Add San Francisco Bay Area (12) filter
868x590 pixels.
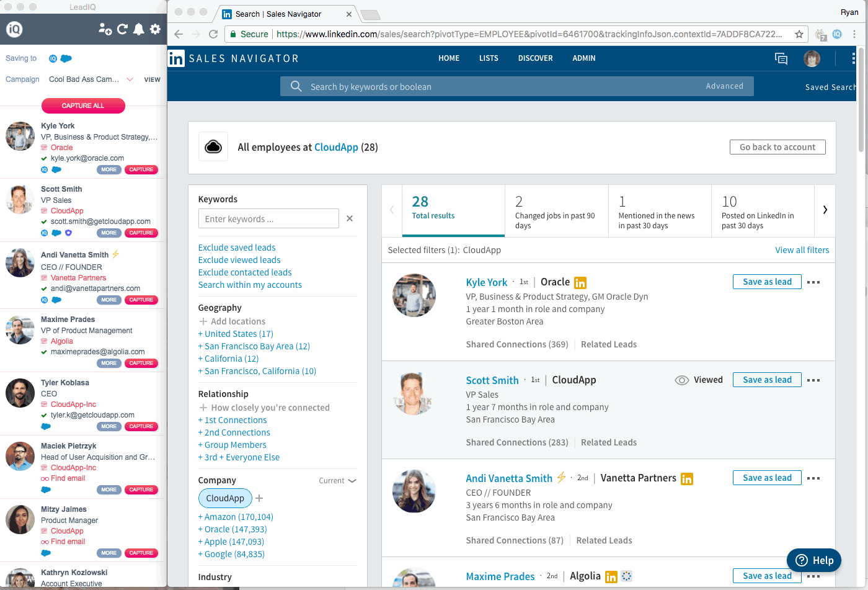[x=254, y=346]
